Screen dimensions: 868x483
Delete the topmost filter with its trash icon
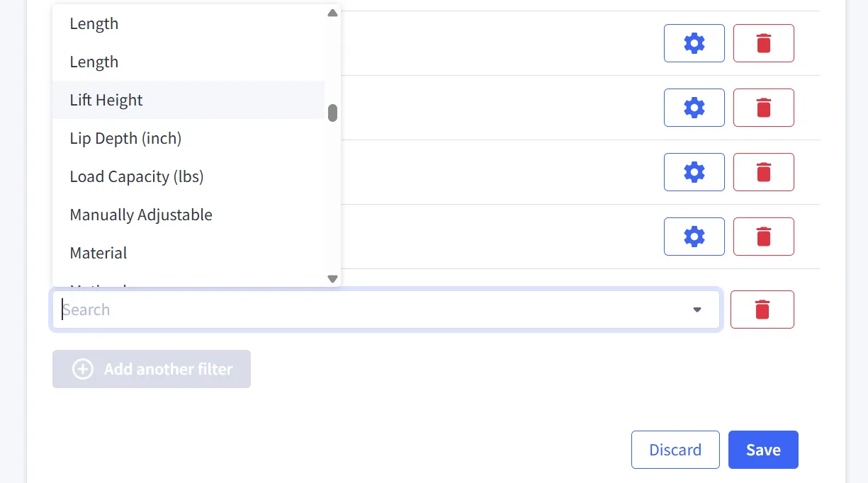tap(763, 43)
